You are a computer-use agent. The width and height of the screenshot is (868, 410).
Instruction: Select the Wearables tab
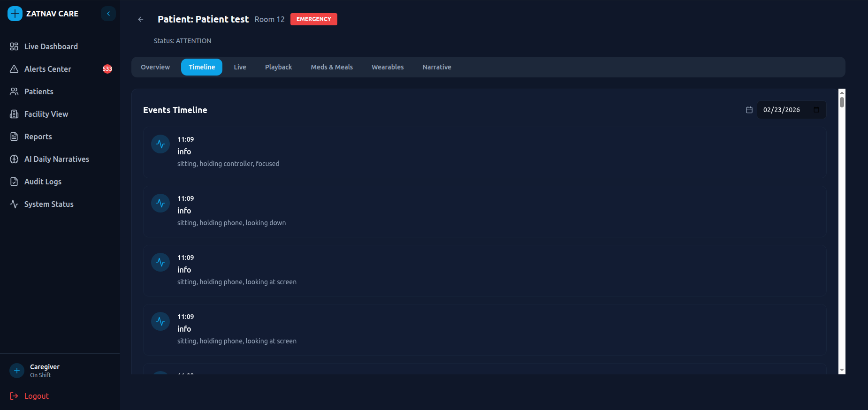coord(388,67)
